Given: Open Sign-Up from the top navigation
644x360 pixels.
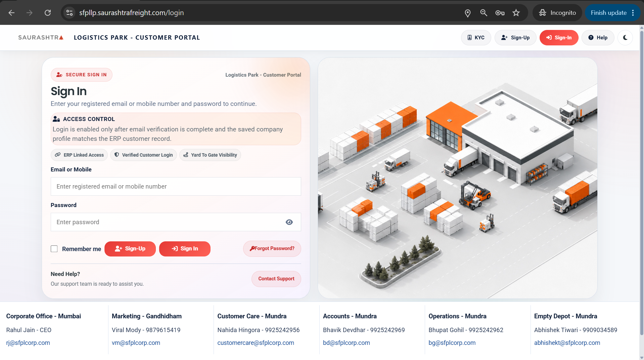Looking at the screenshot, I should pos(515,38).
